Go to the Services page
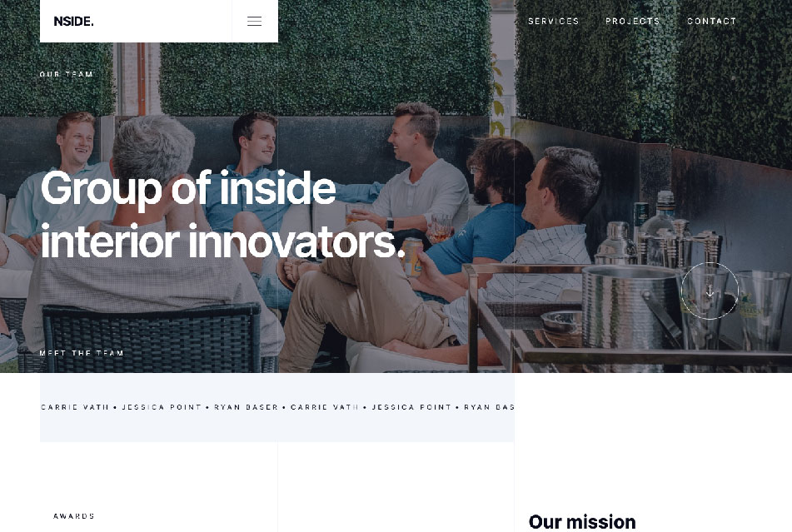 553,21
